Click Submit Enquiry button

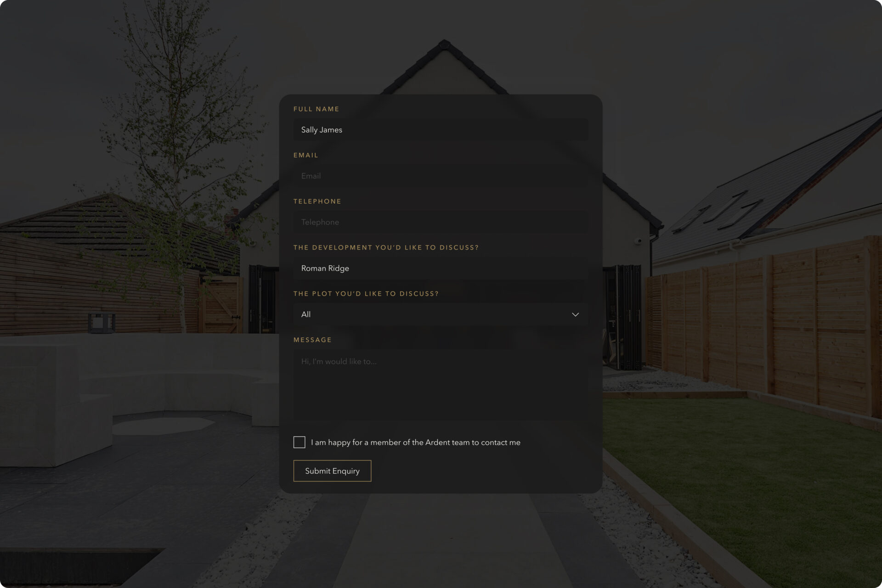[332, 470]
